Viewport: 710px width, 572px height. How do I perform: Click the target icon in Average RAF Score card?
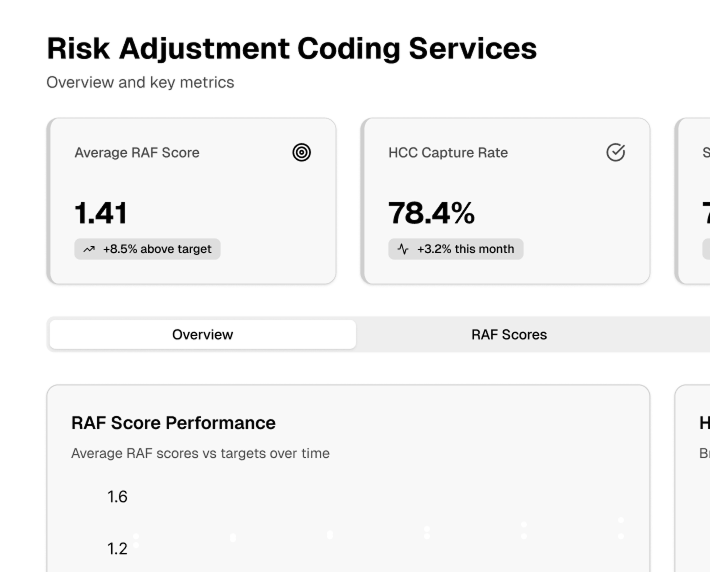pos(301,153)
